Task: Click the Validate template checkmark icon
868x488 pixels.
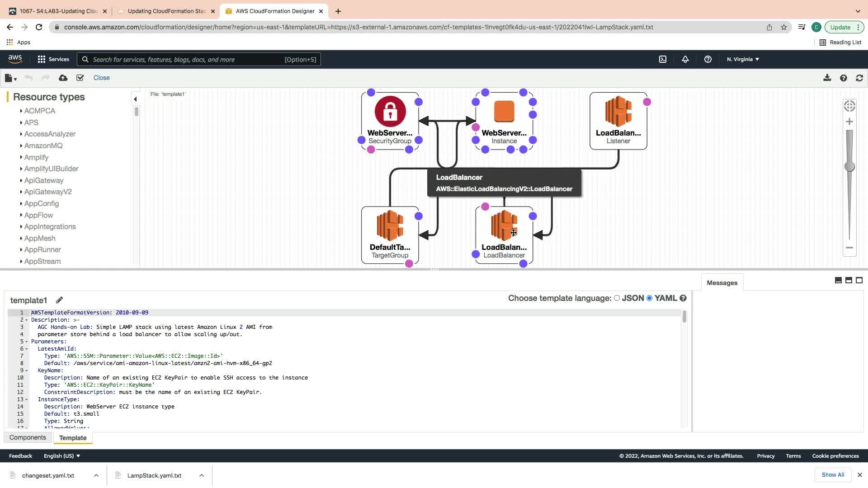Action: pos(80,78)
